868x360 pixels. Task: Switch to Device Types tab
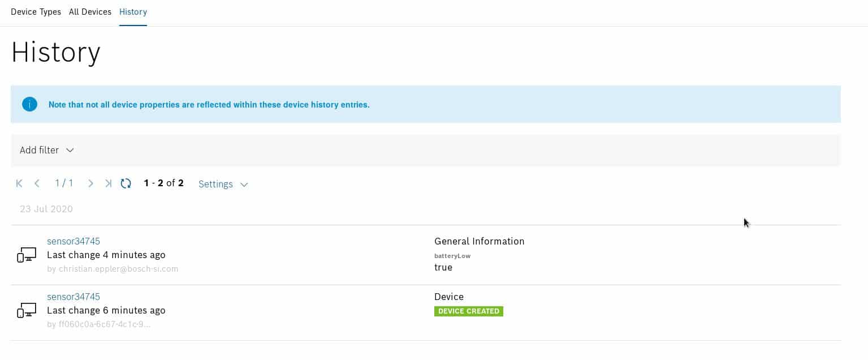point(36,12)
